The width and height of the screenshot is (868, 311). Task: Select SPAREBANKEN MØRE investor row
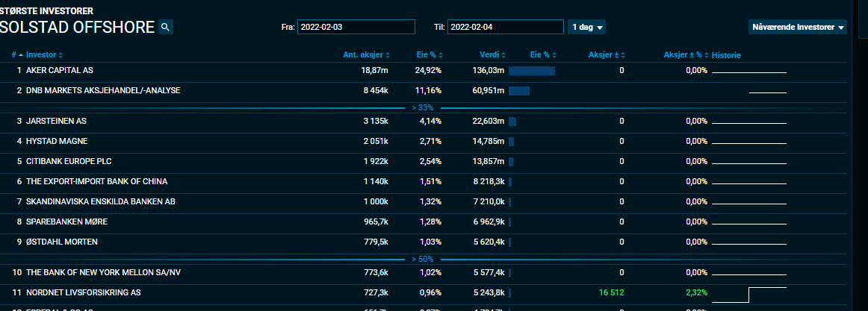tap(424, 222)
